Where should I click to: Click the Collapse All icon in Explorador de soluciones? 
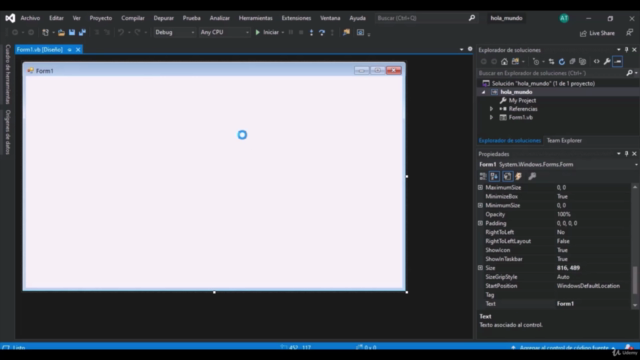[572, 62]
